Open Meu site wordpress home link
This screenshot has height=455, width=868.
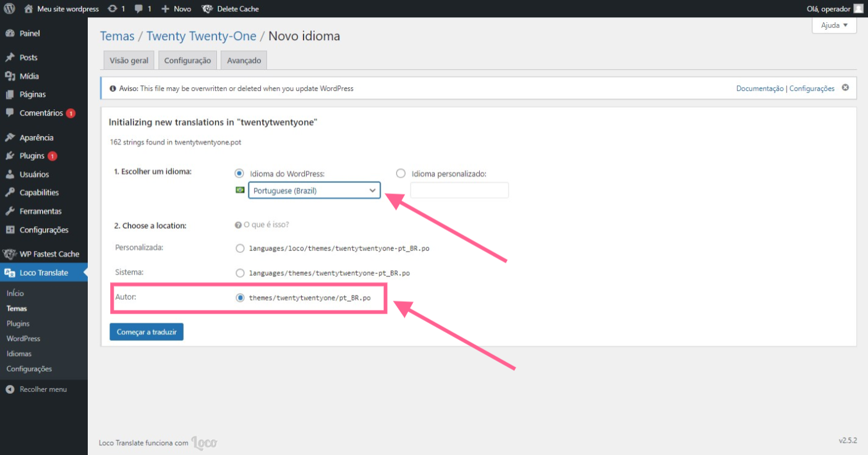(61, 9)
